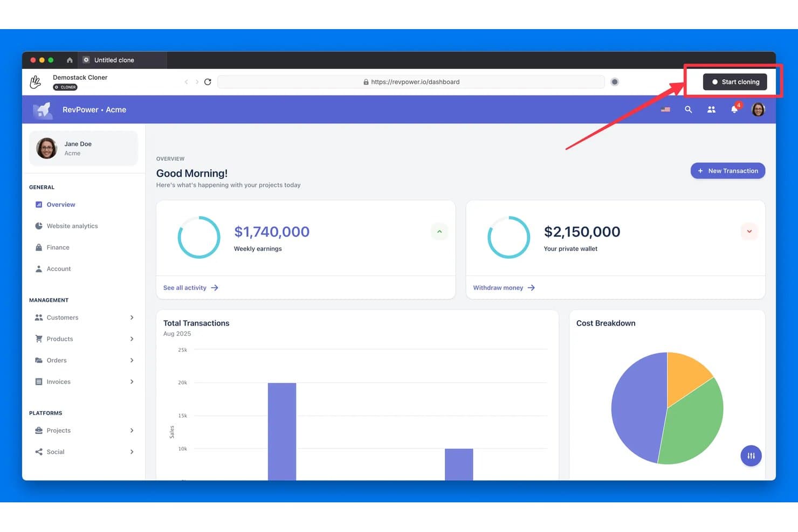The height and width of the screenshot is (532, 798).
Task: Click the browser forward arrow
Action: point(197,82)
